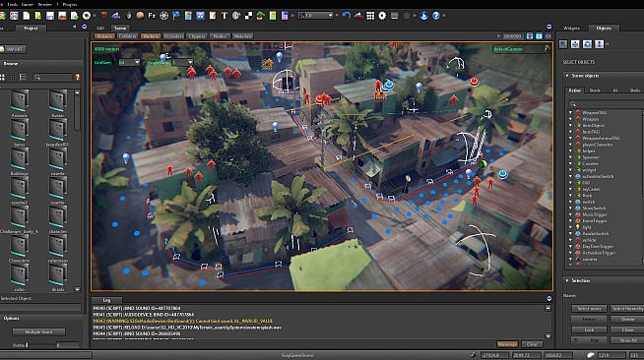Click the checkerboard texture icon

coord(248,16)
